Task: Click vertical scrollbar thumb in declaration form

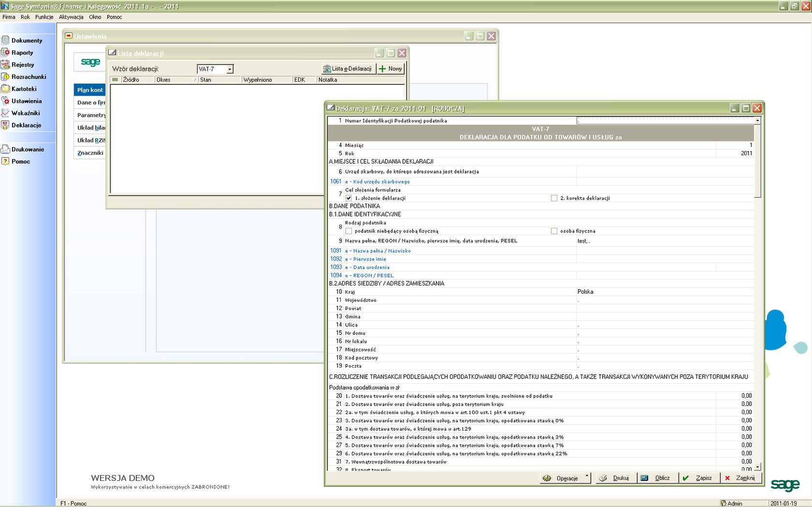Action: point(757,161)
